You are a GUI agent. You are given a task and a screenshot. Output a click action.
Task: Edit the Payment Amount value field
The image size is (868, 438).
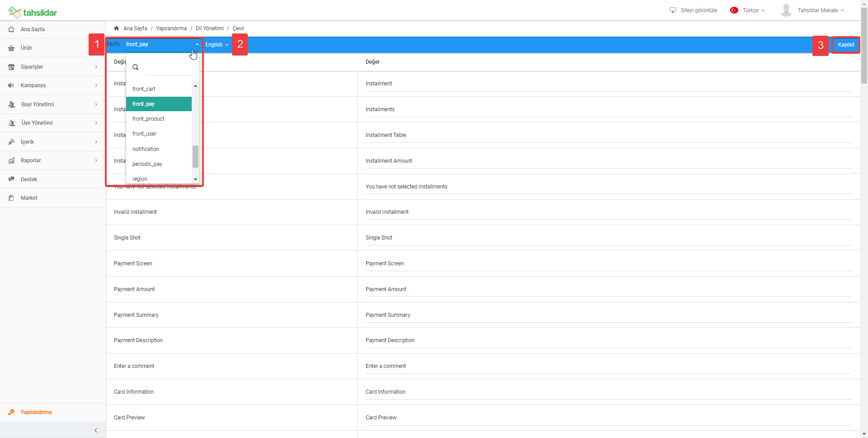point(609,290)
